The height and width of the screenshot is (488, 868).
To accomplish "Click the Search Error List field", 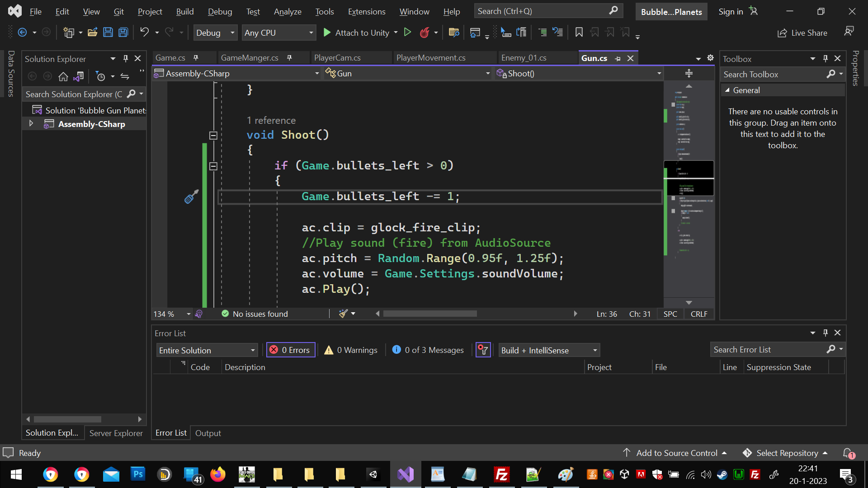I will (x=769, y=350).
